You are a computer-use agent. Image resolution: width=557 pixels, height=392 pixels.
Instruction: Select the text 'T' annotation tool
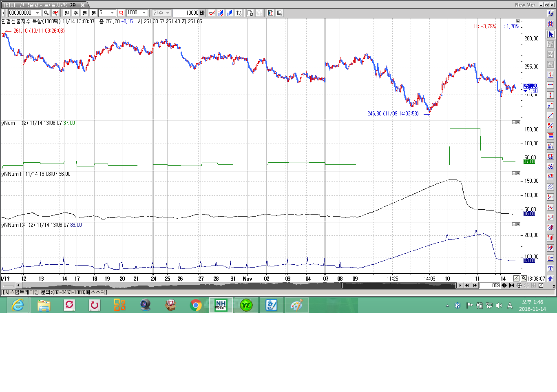pyautogui.click(x=550, y=268)
